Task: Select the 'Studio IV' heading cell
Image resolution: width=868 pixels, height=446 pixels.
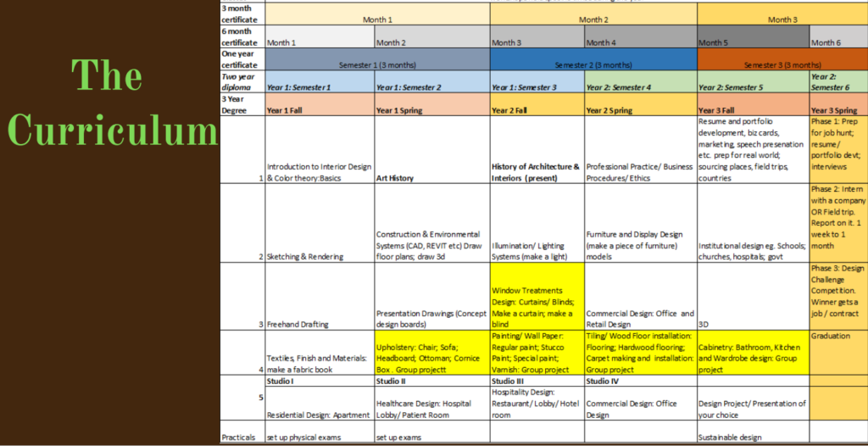Action: (x=640, y=381)
